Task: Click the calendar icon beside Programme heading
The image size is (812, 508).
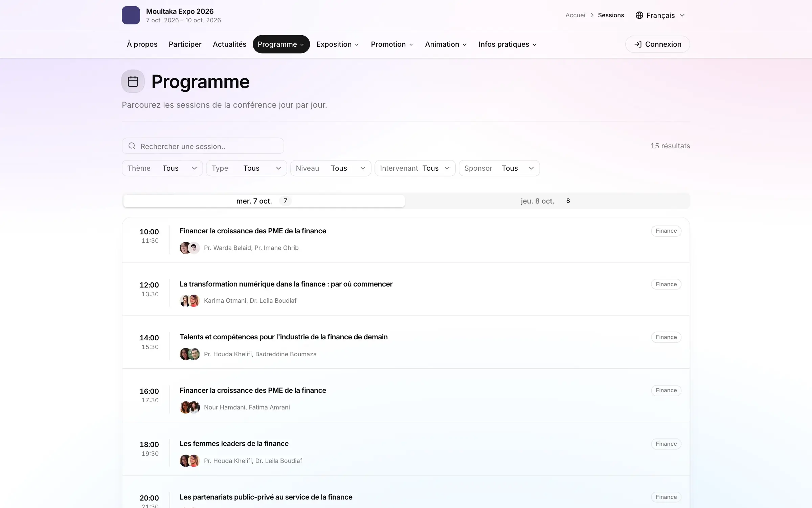Action: point(133,81)
